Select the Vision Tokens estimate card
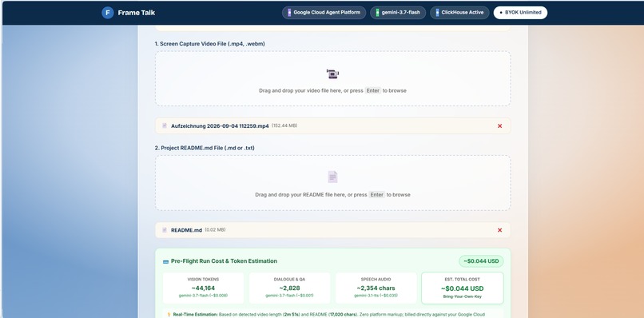644x318 pixels. click(203, 288)
